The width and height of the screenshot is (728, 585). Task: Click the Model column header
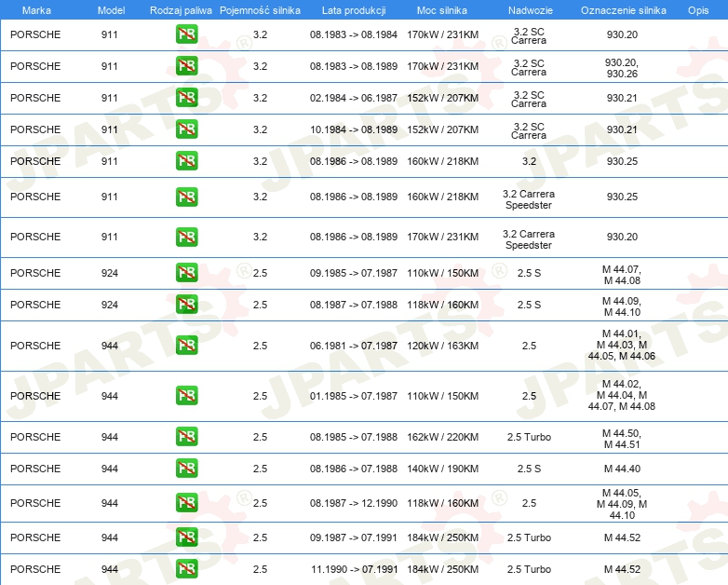point(111,10)
